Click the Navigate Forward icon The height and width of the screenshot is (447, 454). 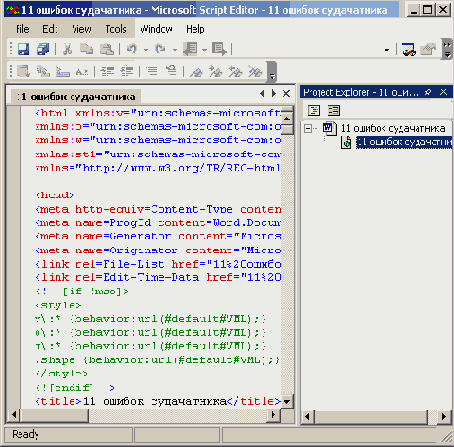(219, 49)
